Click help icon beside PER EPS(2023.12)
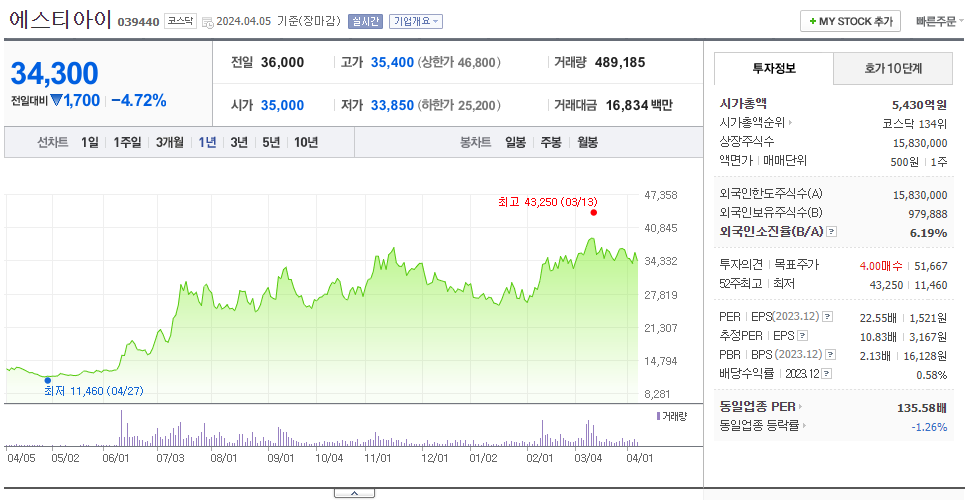 tap(828, 317)
